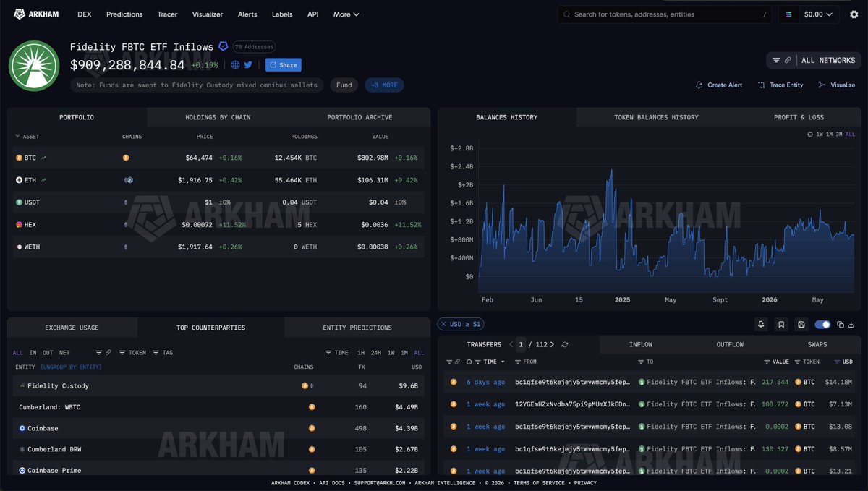Select 3M range on balances chart

[839, 135]
